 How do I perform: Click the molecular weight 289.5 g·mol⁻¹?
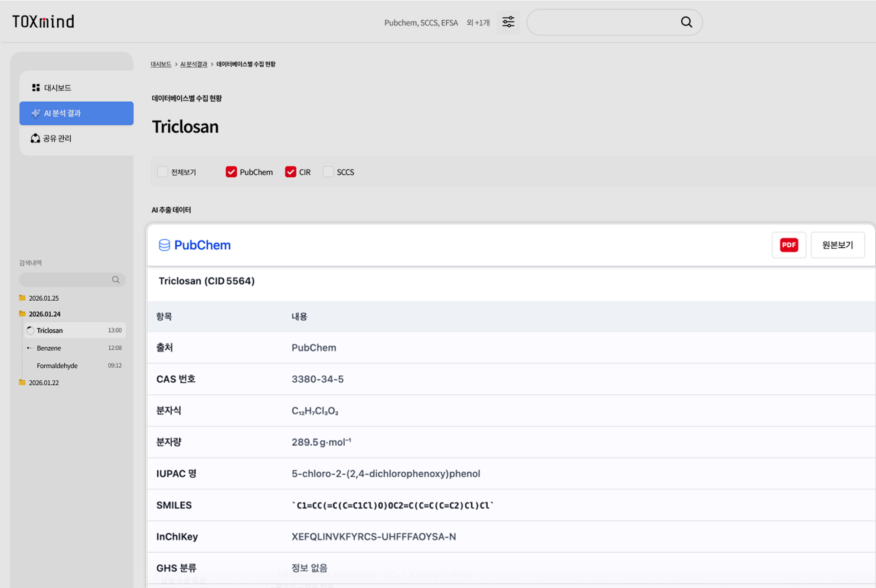click(321, 442)
